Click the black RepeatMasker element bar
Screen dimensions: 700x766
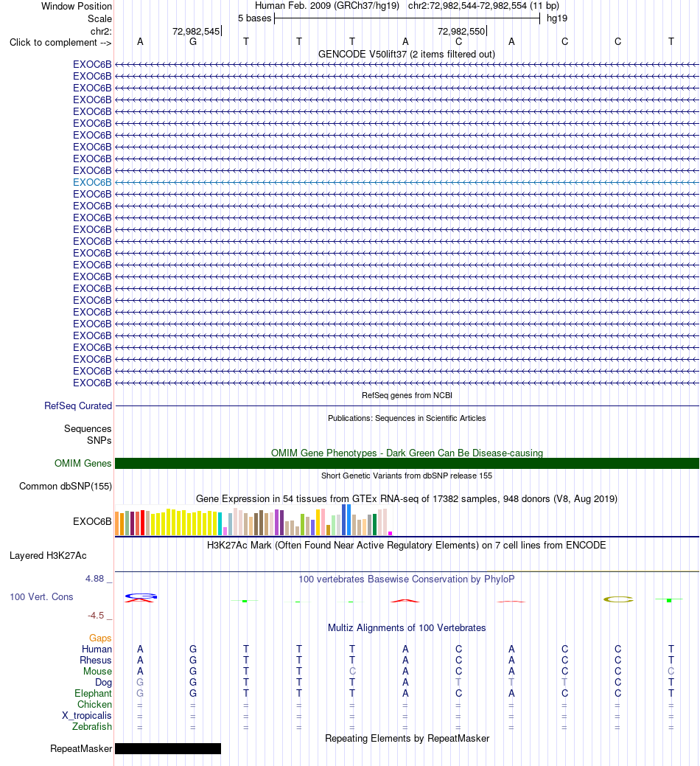coord(168,748)
